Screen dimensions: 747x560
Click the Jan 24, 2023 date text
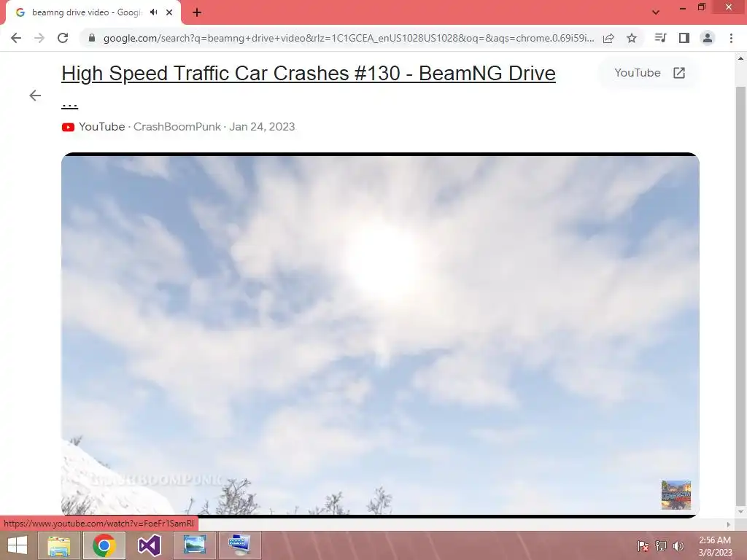(x=262, y=127)
